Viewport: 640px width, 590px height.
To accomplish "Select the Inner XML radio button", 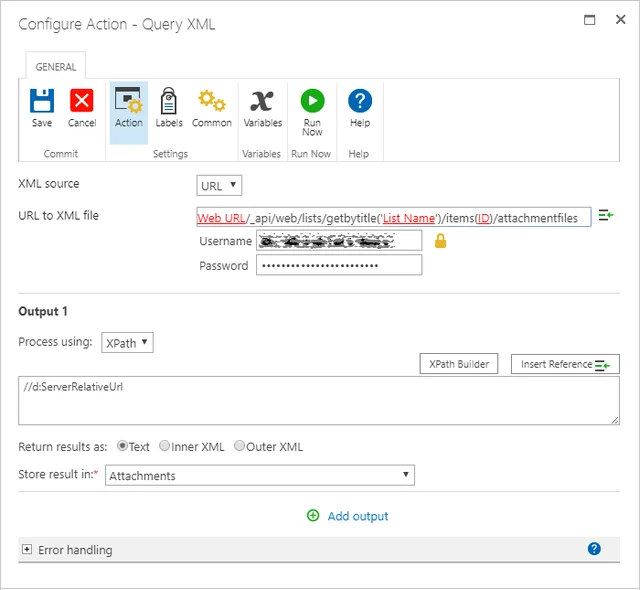I will pos(164,446).
